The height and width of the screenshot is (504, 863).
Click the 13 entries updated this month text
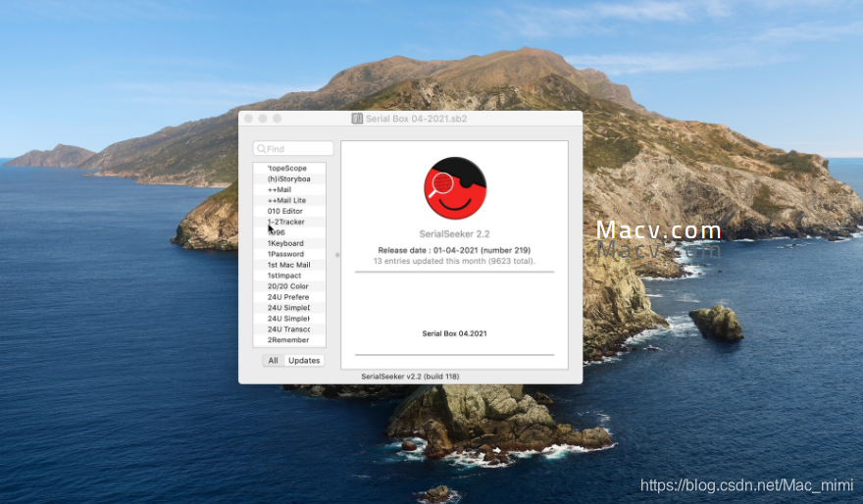[455, 261]
